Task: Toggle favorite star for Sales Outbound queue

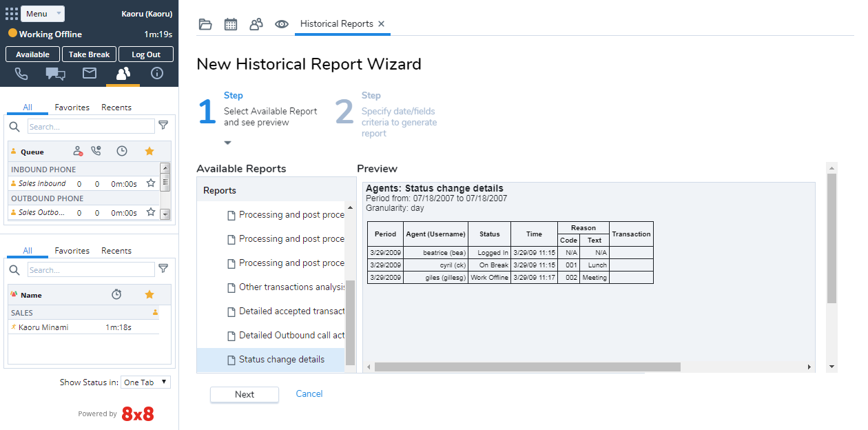Action: (150, 212)
